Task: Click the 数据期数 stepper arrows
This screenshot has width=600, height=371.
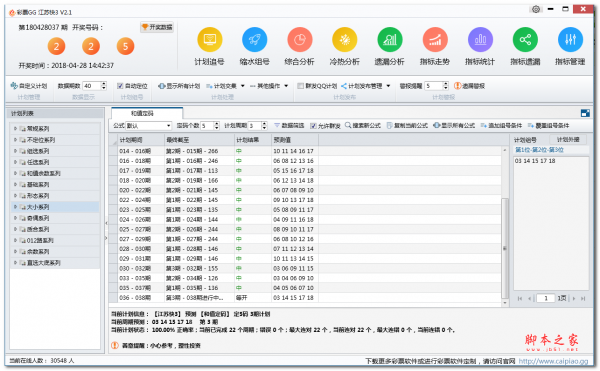Action: [x=104, y=86]
